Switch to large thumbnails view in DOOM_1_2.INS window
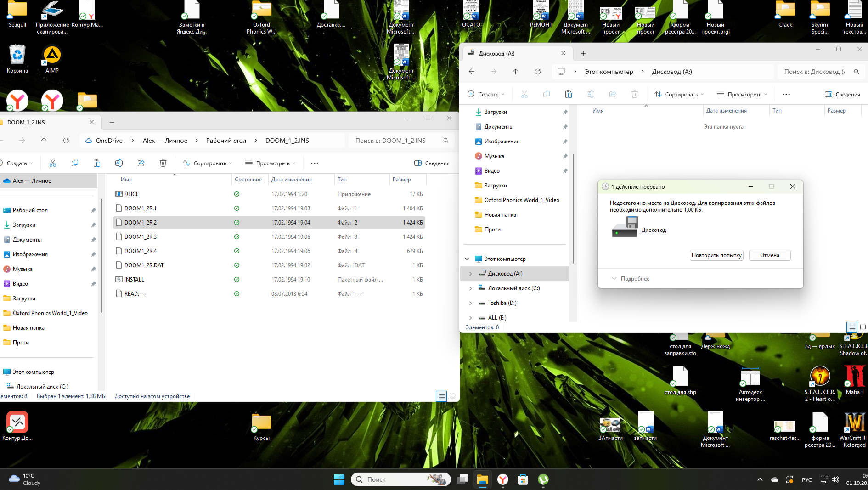This screenshot has width=868, height=490. (x=452, y=396)
